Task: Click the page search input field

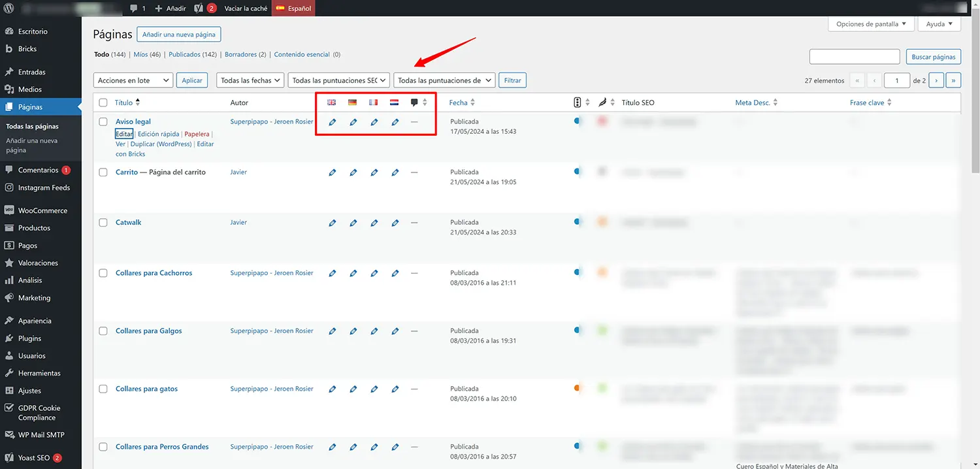Action: coord(855,57)
